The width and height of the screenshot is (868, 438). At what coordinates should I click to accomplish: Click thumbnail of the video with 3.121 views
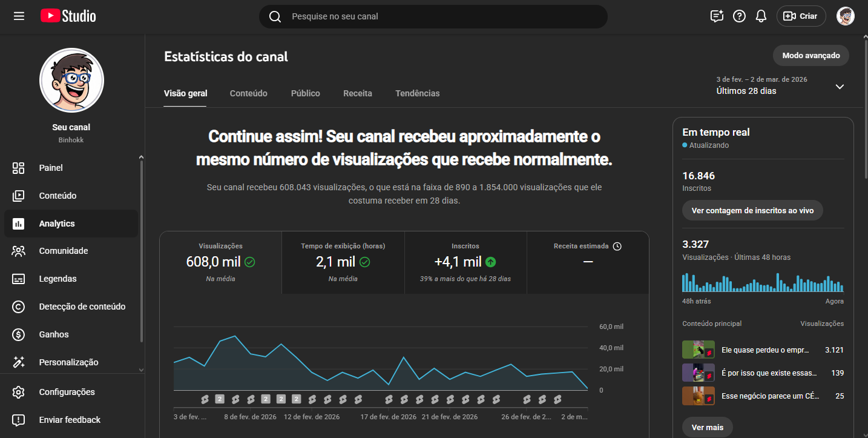[699, 350]
